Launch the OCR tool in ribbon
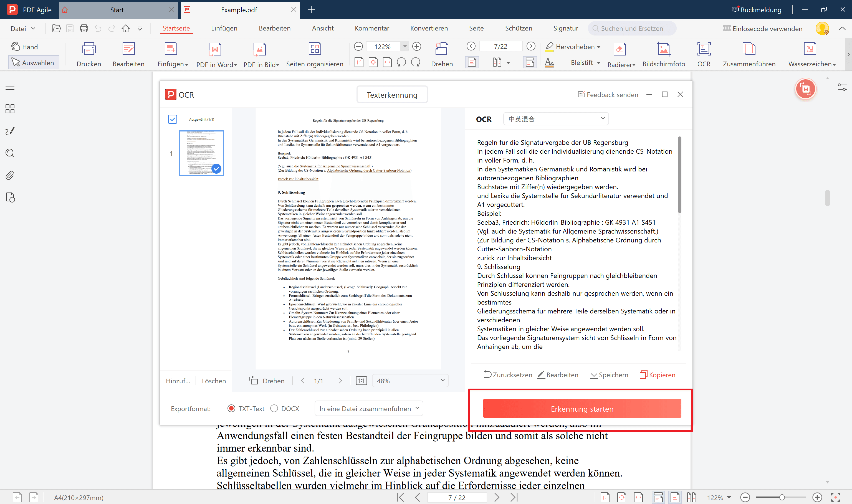 pos(704,55)
